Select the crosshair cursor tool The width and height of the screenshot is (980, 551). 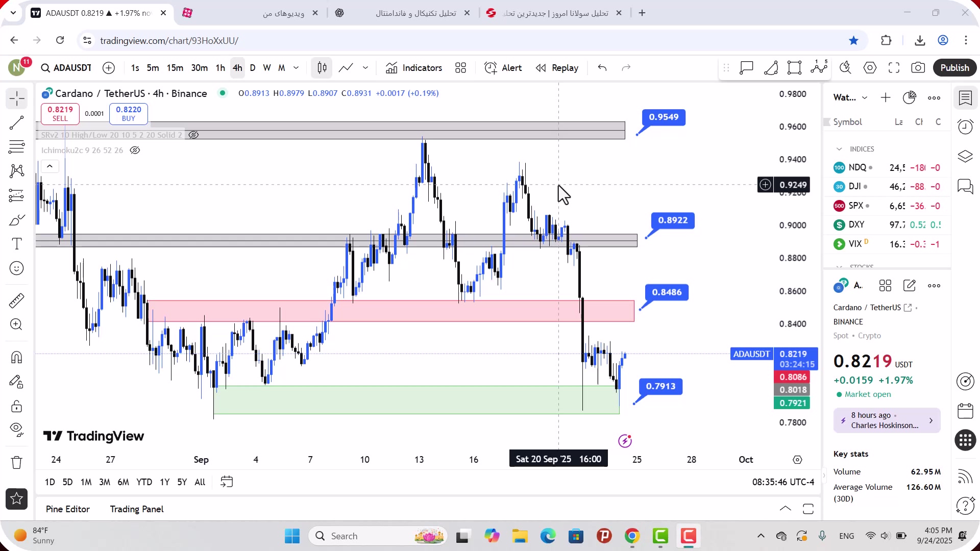point(16,98)
